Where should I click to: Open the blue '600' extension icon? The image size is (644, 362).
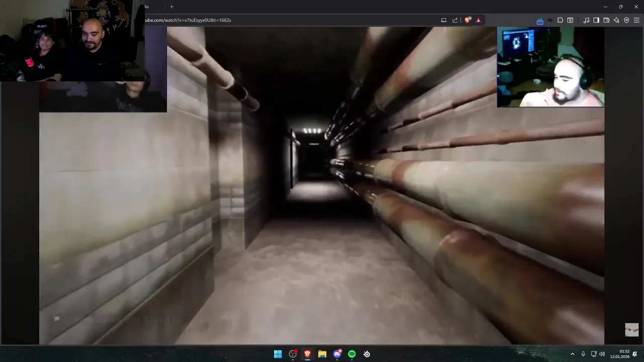click(540, 21)
